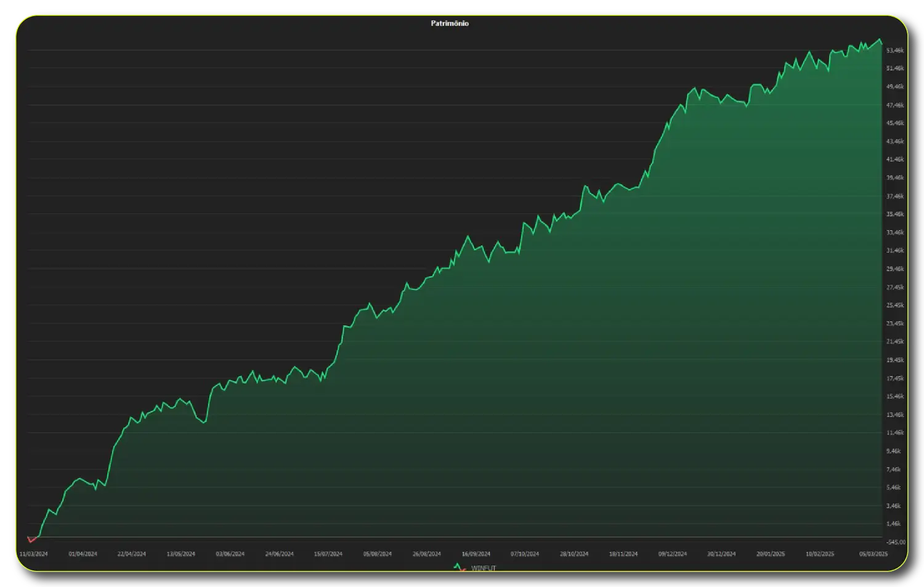Click the 13/05/2024 x-axis date

click(181, 554)
